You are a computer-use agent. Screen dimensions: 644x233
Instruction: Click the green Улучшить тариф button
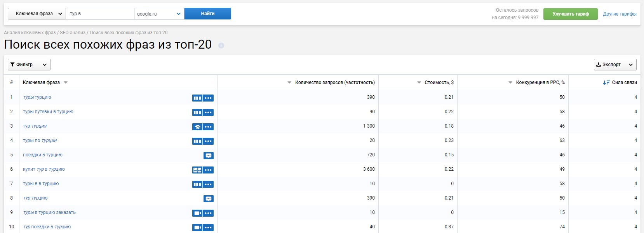[x=570, y=14]
